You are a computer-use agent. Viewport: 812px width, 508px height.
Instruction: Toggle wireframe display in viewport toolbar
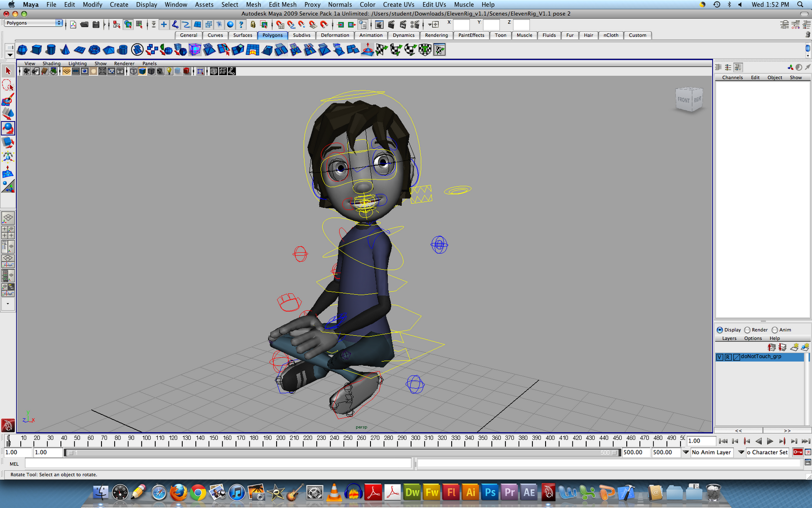tap(133, 72)
